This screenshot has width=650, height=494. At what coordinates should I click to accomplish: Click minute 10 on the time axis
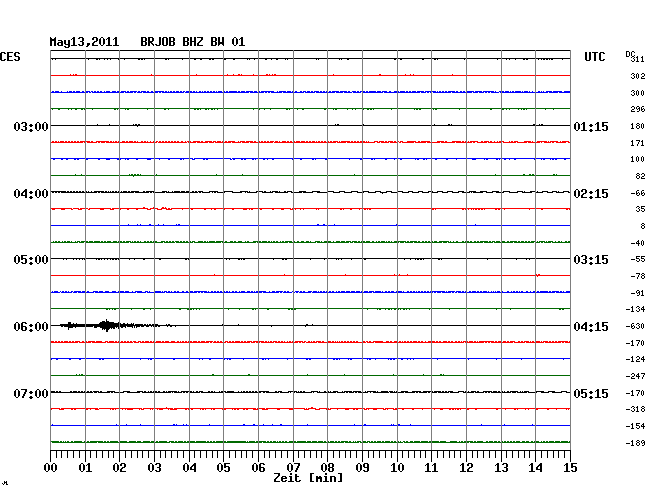397,468
